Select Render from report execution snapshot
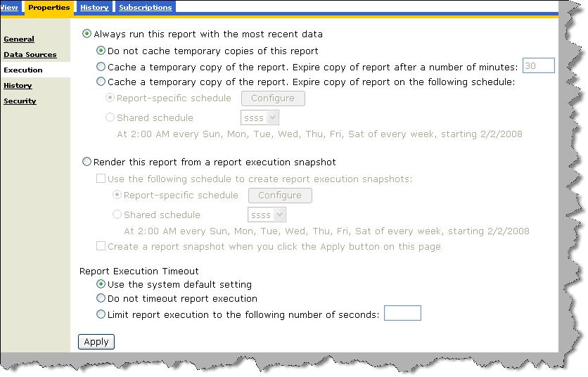 (87, 162)
